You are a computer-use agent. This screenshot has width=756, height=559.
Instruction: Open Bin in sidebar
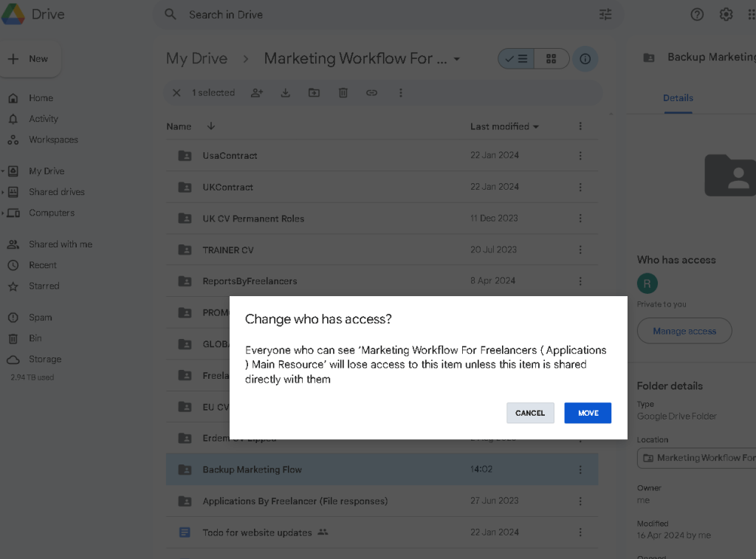click(x=35, y=338)
